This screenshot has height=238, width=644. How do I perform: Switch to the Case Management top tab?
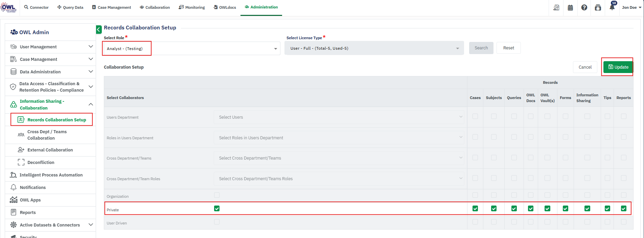tap(111, 7)
